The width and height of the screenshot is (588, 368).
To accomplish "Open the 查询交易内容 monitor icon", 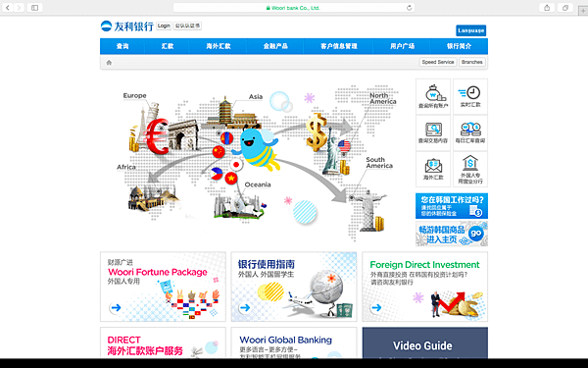I will pyautogui.click(x=433, y=132).
